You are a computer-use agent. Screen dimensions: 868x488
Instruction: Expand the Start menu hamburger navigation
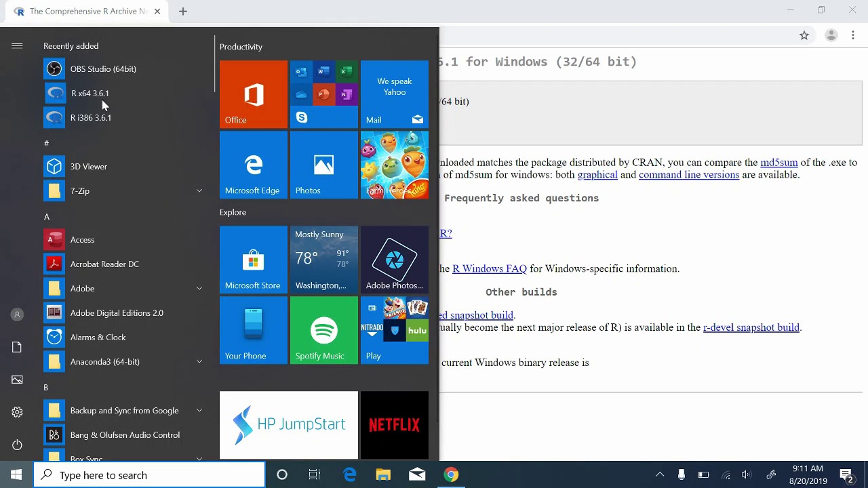coord(17,46)
